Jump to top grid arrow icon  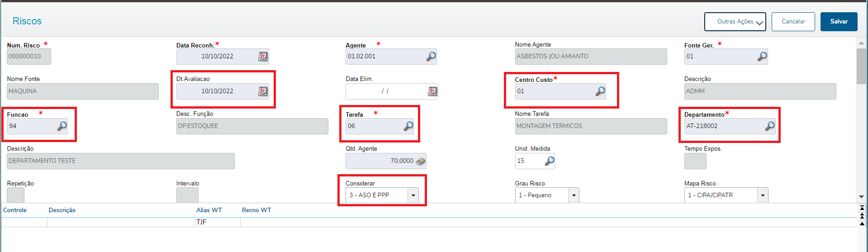[x=862, y=208]
